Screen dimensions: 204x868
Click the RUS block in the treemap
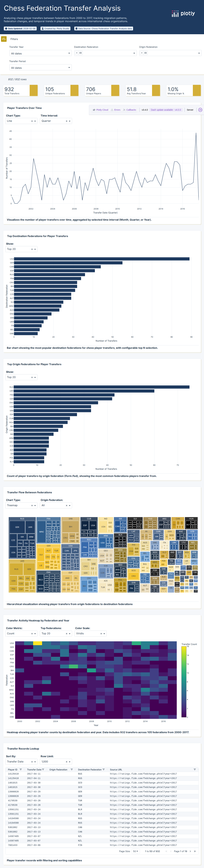tap(22, 519)
